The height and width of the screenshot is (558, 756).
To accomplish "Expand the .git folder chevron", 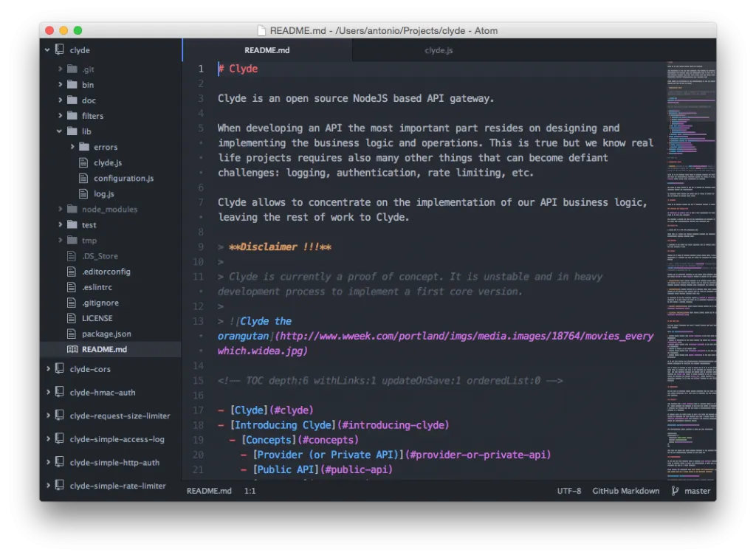I will pyautogui.click(x=61, y=69).
